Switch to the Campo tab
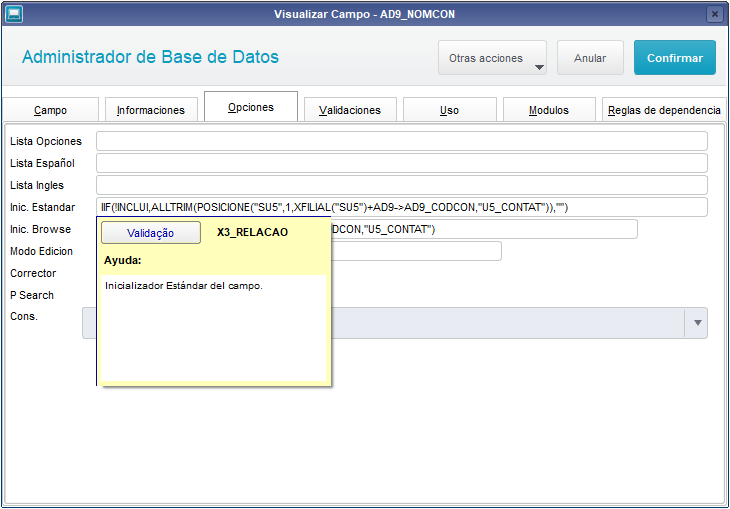Screen dimensions: 730x509 pos(50,110)
